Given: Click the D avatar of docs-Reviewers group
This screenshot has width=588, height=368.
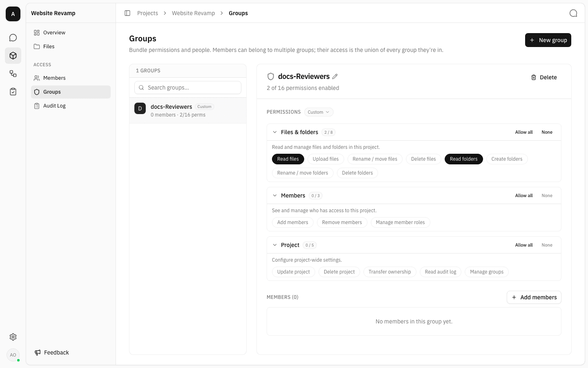Looking at the screenshot, I should tap(140, 108).
